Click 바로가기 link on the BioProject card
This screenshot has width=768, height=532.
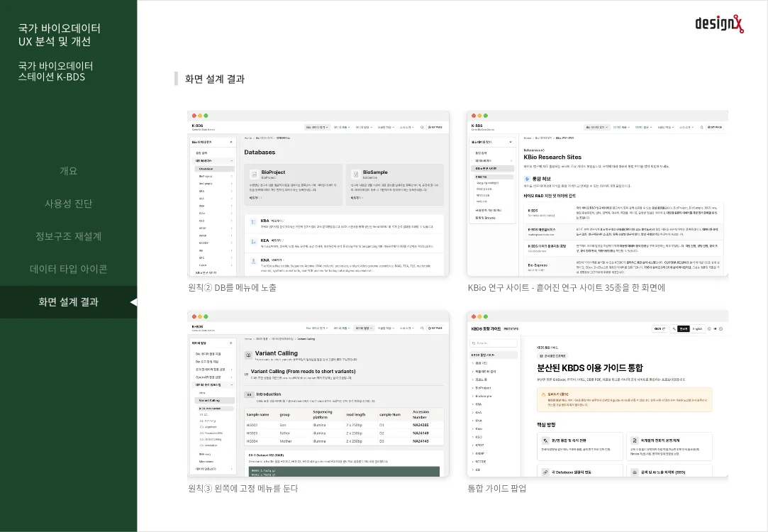pos(255,198)
